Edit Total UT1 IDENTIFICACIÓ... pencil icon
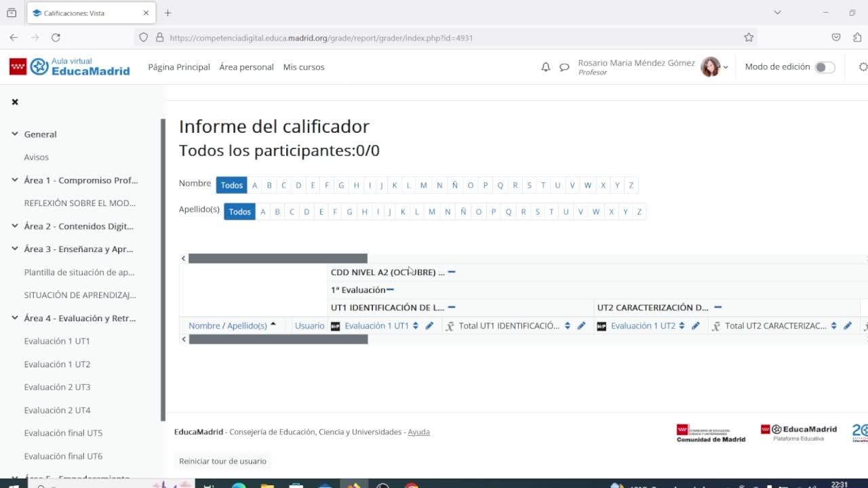Screen dimensions: 868x488 coord(581,326)
